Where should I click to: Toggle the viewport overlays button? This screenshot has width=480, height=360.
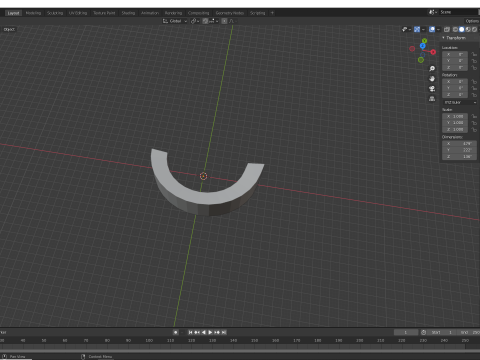click(x=432, y=29)
